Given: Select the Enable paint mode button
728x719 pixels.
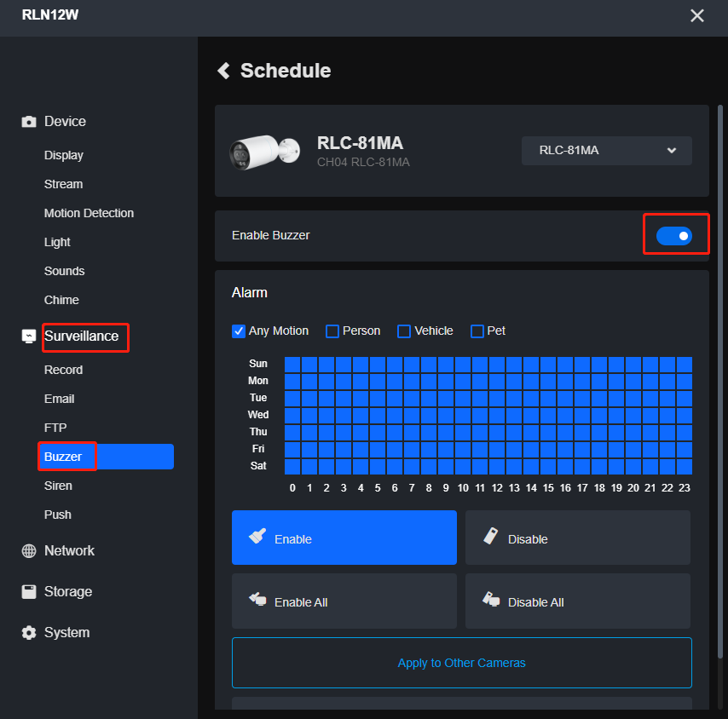Looking at the screenshot, I should [x=344, y=538].
